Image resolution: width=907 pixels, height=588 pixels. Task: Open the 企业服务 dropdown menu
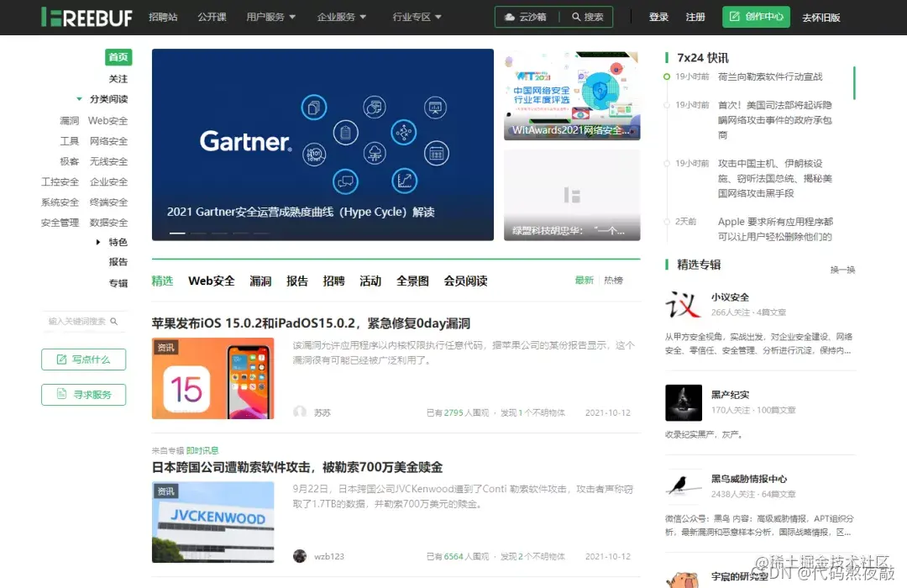click(336, 16)
